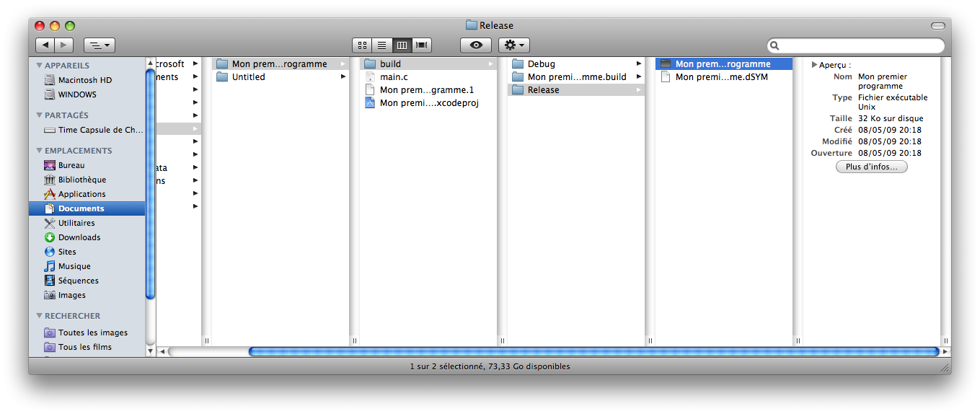This screenshot has width=980, height=414.
Task: Select the Debug folder
Action: pyautogui.click(x=576, y=64)
